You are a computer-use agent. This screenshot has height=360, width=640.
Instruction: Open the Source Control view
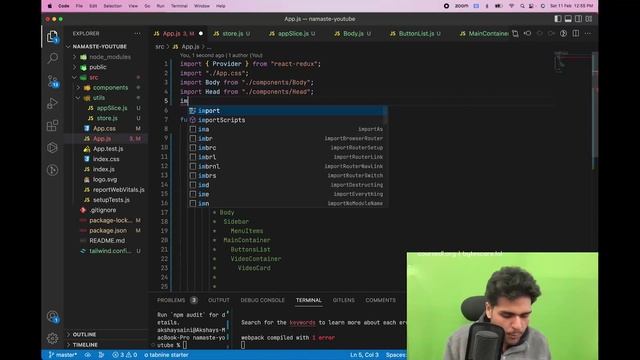52,81
